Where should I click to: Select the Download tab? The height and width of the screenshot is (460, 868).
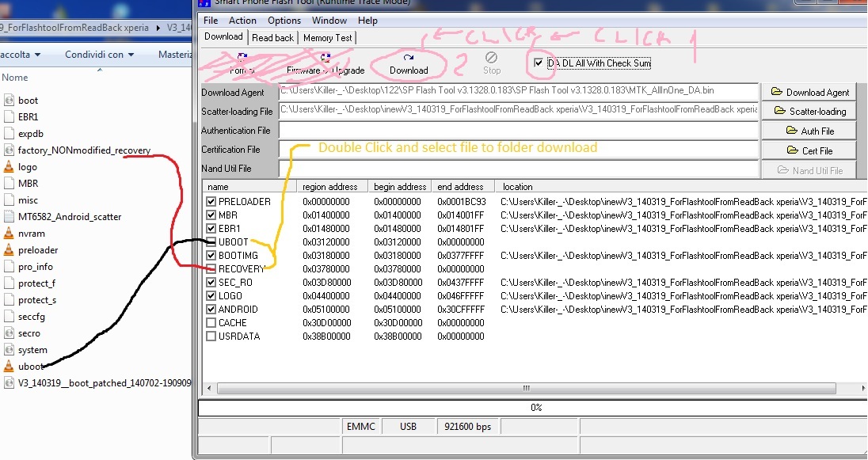coord(223,36)
